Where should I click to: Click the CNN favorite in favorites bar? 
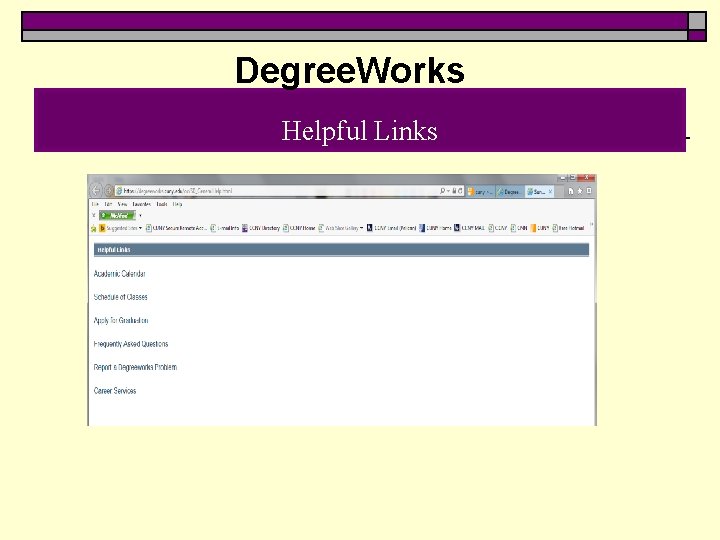[519, 228]
